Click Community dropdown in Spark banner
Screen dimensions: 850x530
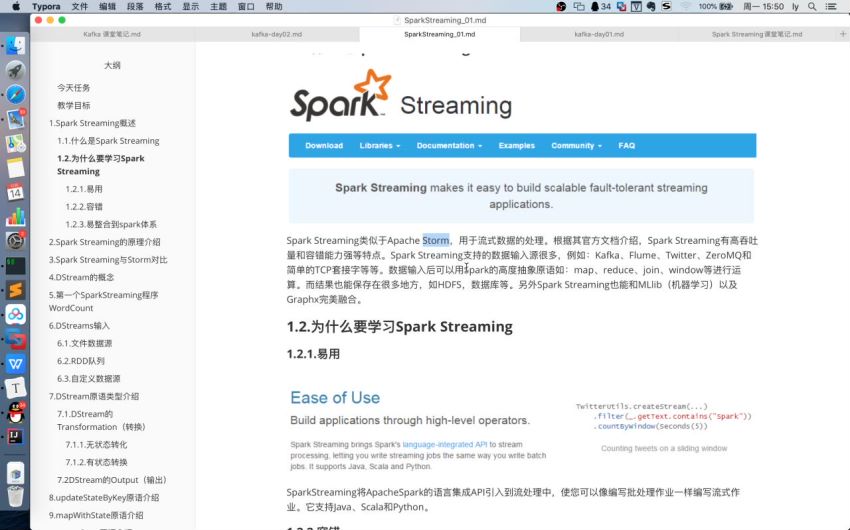(577, 146)
